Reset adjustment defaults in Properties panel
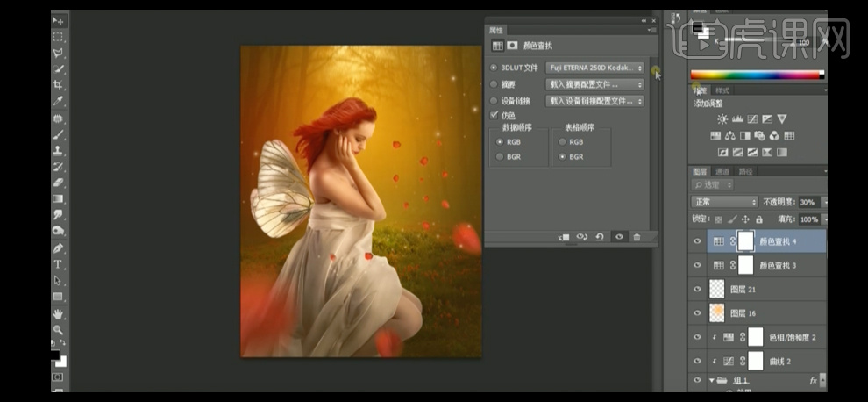The image size is (868, 402). pyautogui.click(x=600, y=237)
